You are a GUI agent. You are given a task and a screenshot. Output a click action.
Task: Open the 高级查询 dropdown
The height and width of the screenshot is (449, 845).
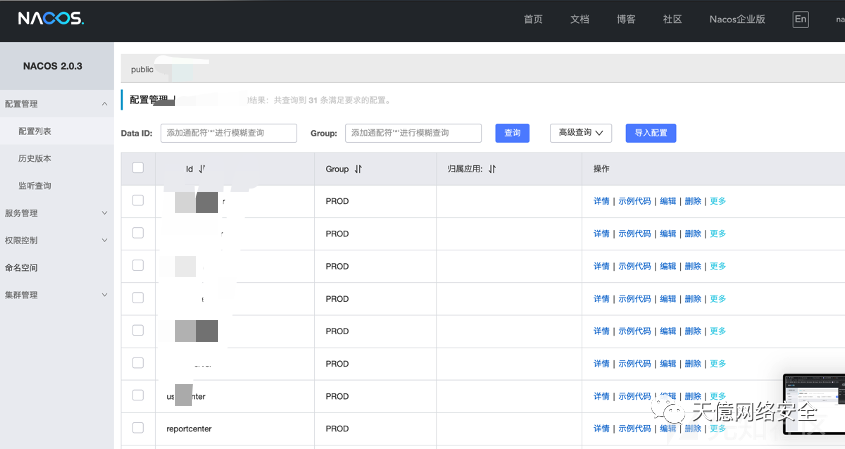(580, 133)
